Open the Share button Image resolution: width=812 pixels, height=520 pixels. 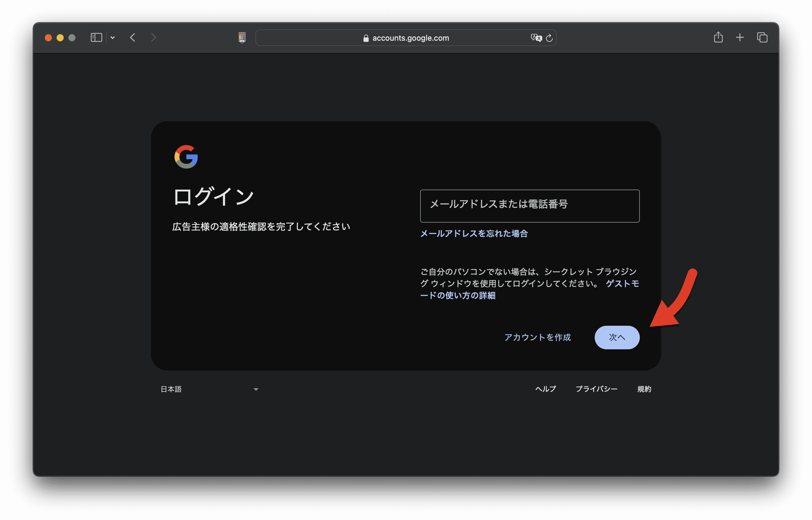(718, 37)
